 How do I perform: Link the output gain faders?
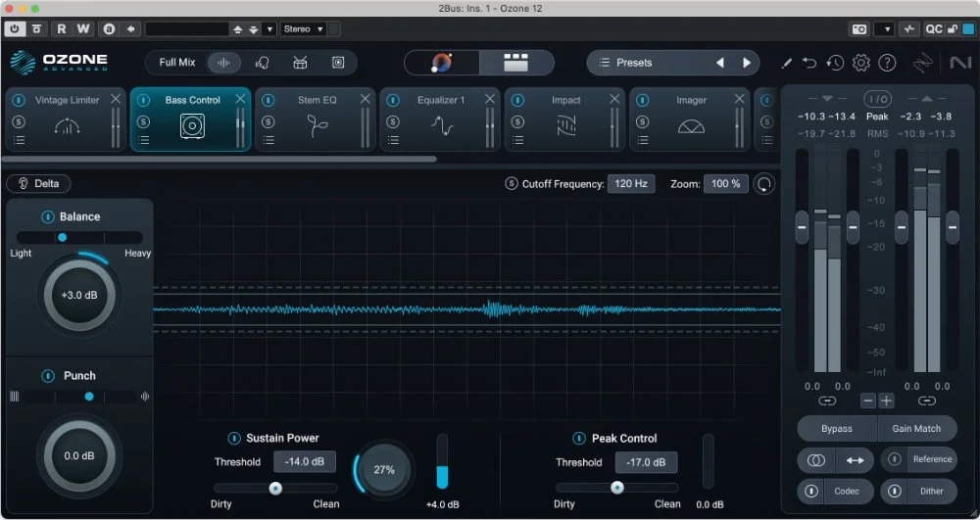pyautogui.click(x=927, y=401)
